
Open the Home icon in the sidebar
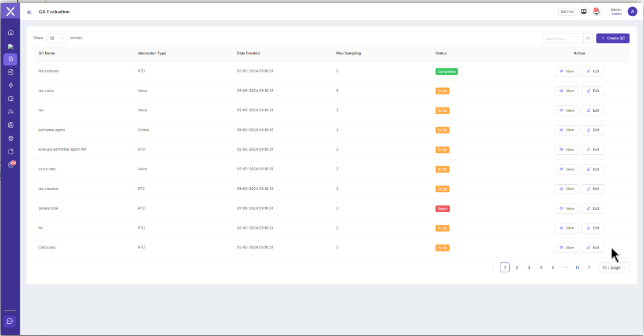[10, 32]
